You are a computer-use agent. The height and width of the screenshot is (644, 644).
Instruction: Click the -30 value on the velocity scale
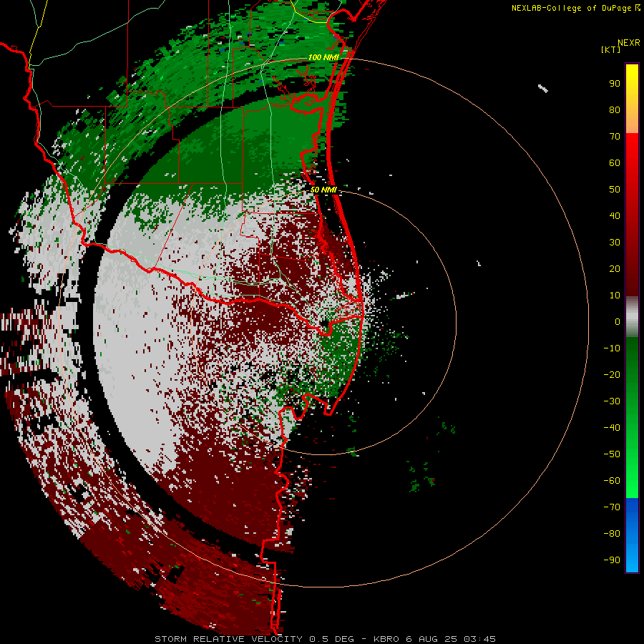[612, 401]
